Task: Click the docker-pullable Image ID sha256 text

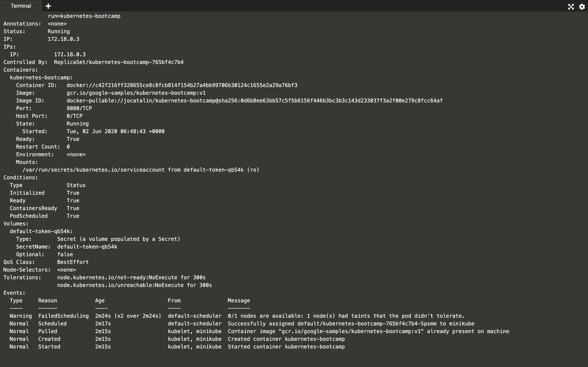Action: pos(254,101)
